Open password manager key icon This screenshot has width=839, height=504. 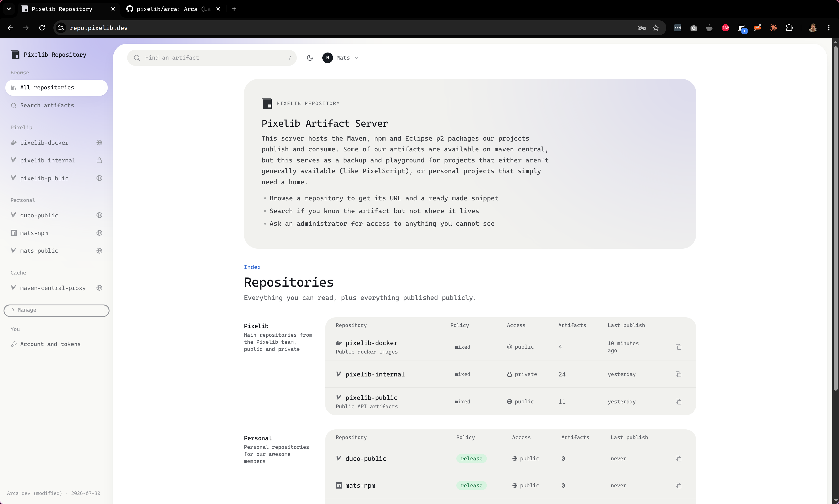click(x=641, y=28)
